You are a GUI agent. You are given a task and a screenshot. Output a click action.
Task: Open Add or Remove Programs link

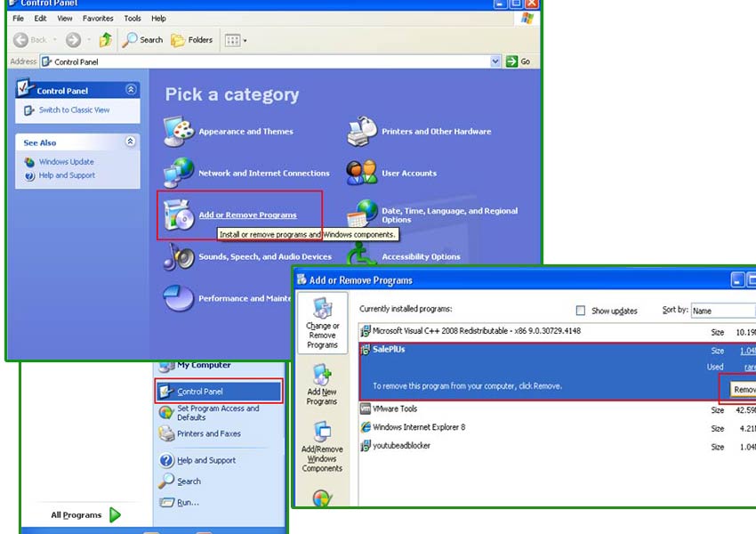[x=248, y=215]
